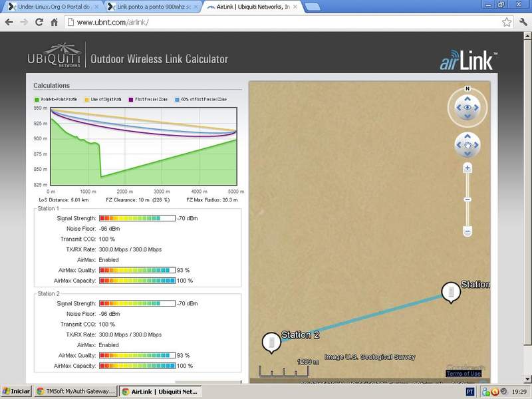Image resolution: width=532 pixels, height=399 pixels.
Task: Click page scrollbar up arrow
Action: click(x=527, y=35)
